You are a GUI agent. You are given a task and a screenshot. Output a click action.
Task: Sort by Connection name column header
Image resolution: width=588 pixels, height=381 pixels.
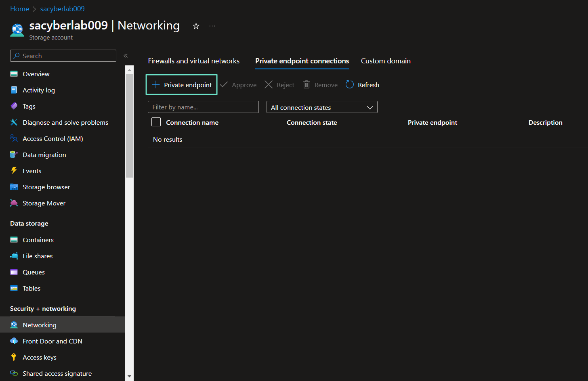[x=192, y=122]
